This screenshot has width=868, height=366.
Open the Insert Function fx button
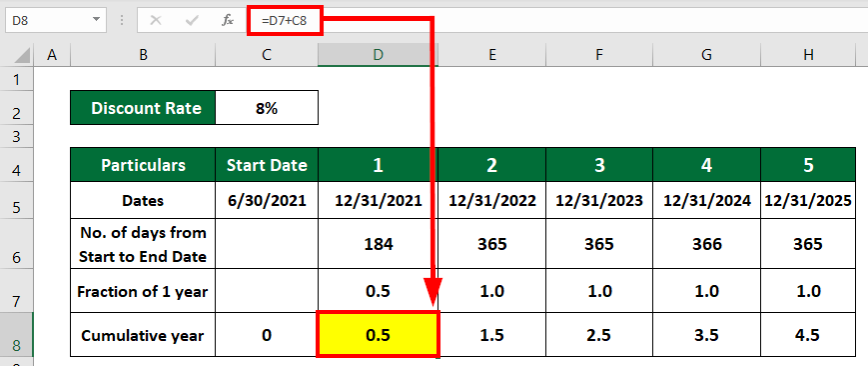(x=228, y=21)
